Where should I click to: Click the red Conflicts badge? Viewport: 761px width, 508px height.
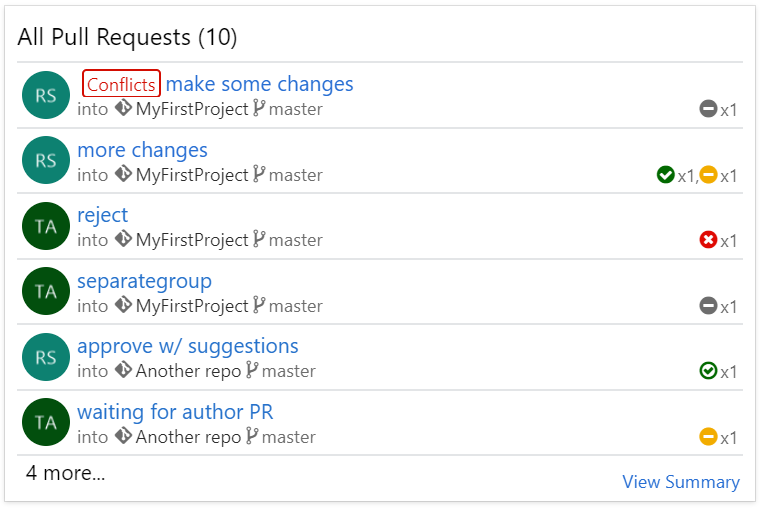(x=121, y=84)
